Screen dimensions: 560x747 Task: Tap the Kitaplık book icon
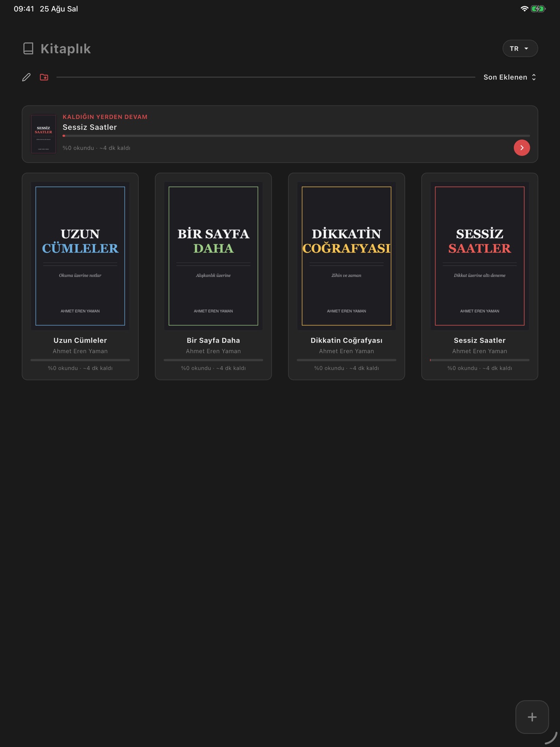click(x=28, y=49)
